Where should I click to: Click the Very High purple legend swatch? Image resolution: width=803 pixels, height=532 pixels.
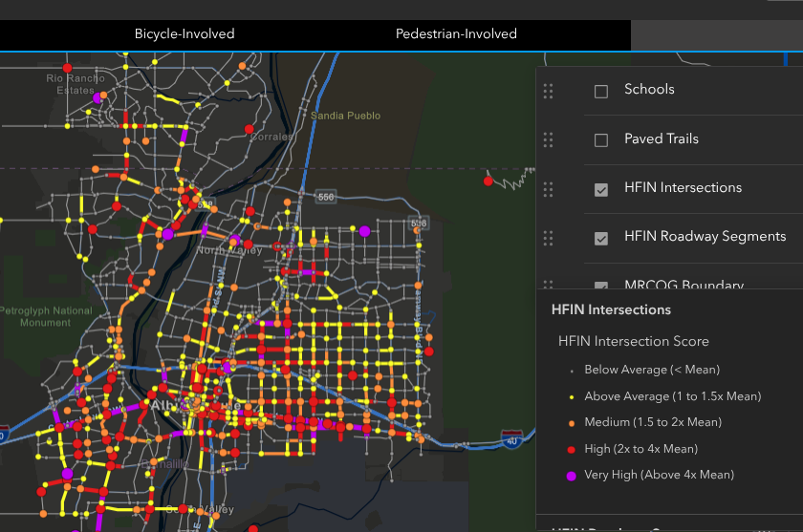click(571, 475)
